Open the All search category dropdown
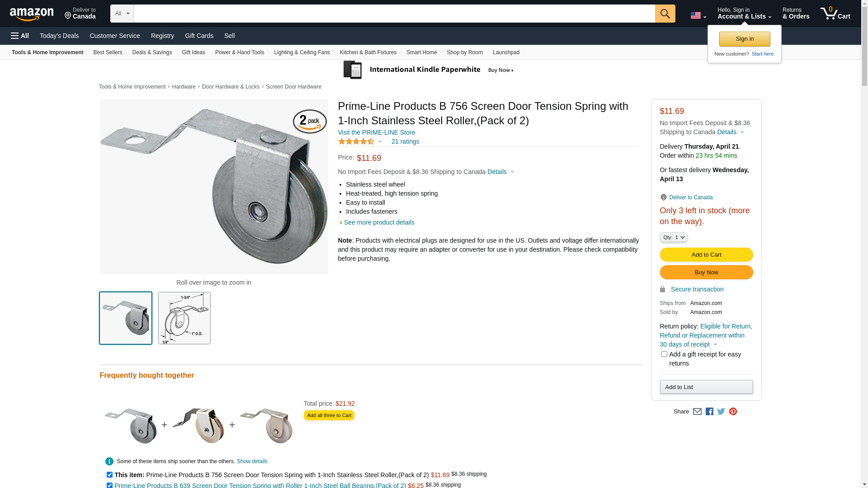This screenshot has height=488, width=868. tap(122, 14)
